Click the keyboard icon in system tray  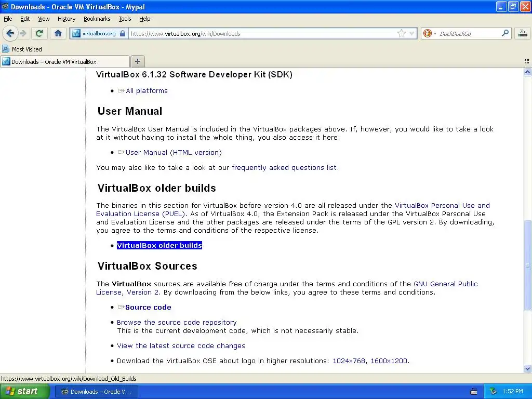click(474, 392)
